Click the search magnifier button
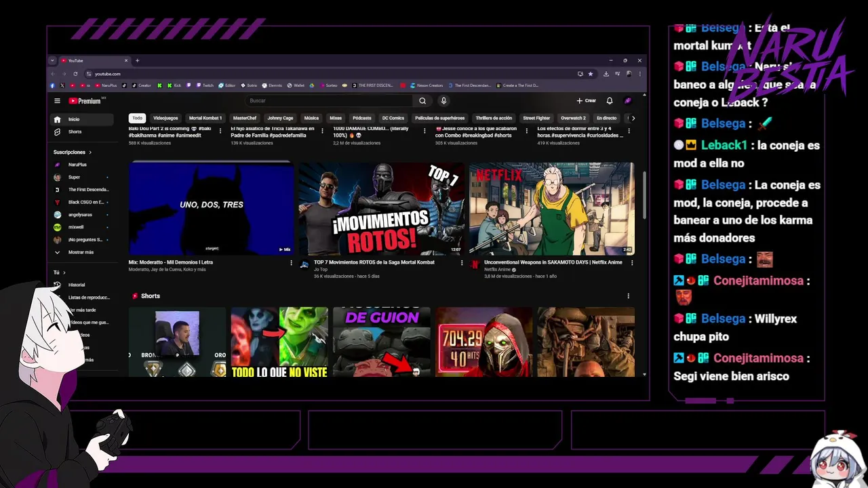This screenshot has height=488, width=868. tap(422, 101)
